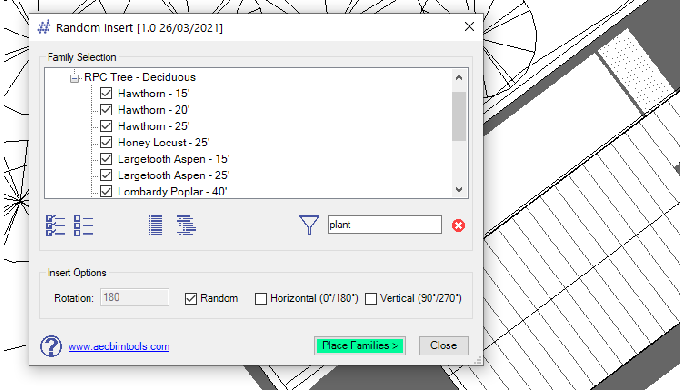Image resolution: width=680 pixels, height=390 pixels.
Task: Click the family list scroll-up arrow
Action: click(x=459, y=78)
